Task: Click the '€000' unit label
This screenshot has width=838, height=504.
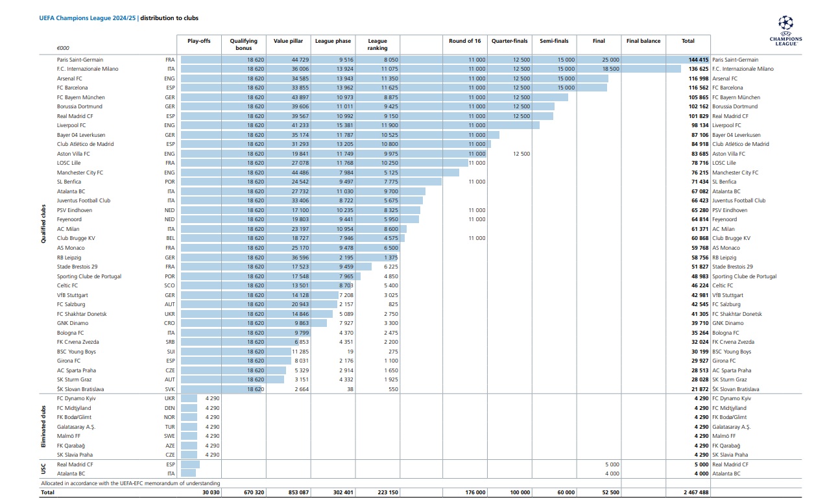Action: [63, 48]
